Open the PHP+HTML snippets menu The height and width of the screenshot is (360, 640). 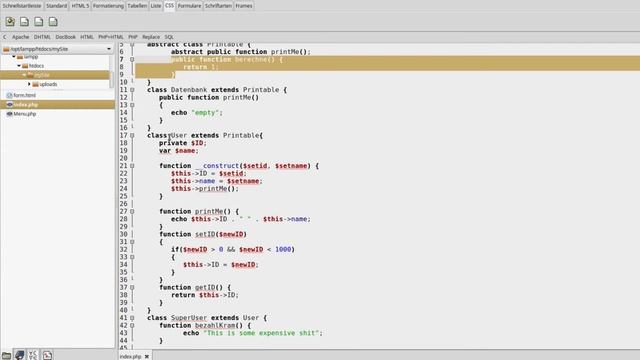(x=111, y=37)
